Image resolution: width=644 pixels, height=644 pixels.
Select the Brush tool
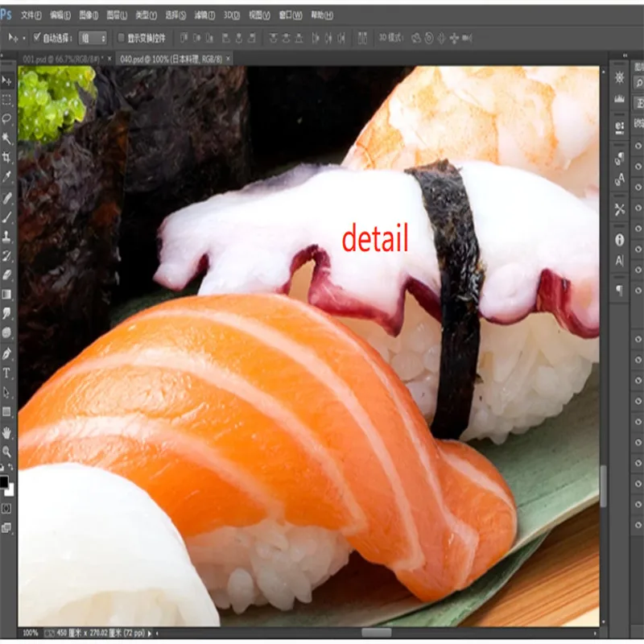pos(6,217)
